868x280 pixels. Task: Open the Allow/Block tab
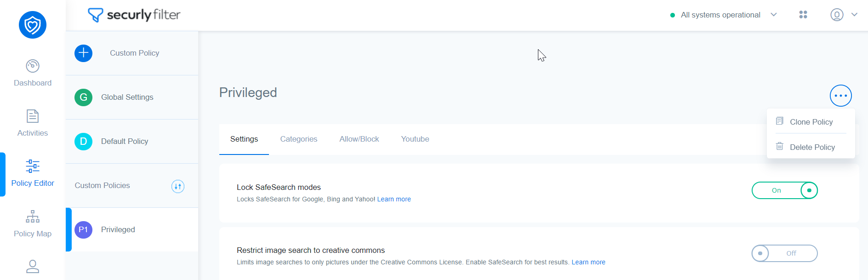pos(359,139)
